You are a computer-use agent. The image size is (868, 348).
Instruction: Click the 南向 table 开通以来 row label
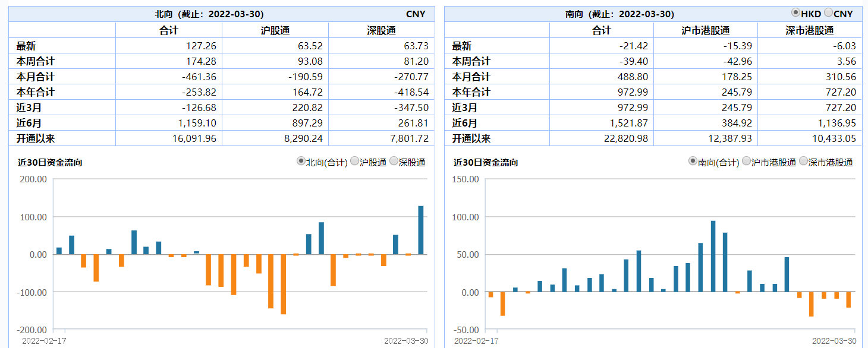click(471, 138)
